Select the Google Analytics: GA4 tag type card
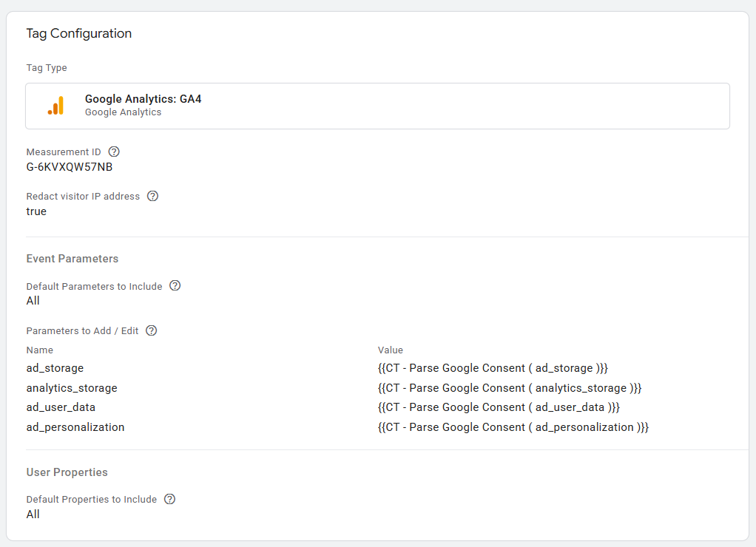The height and width of the screenshot is (547, 756). [x=377, y=106]
